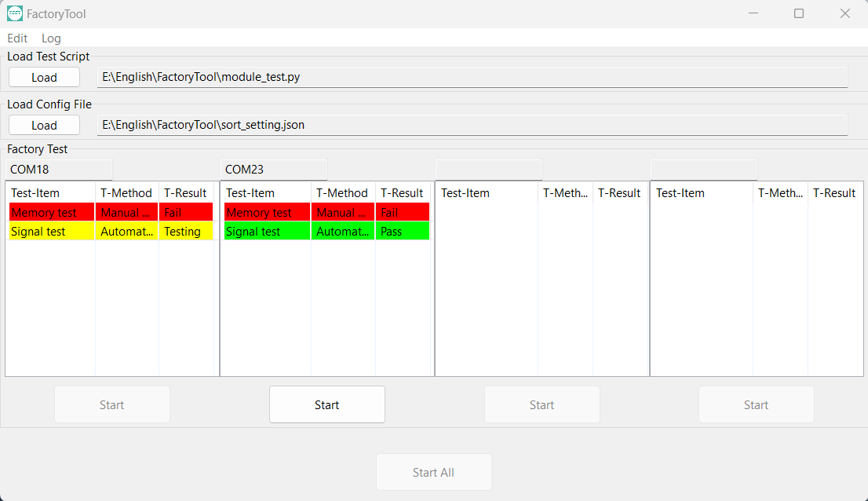Image resolution: width=868 pixels, height=501 pixels.
Task: Click Load button for the test script
Action: click(44, 77)
